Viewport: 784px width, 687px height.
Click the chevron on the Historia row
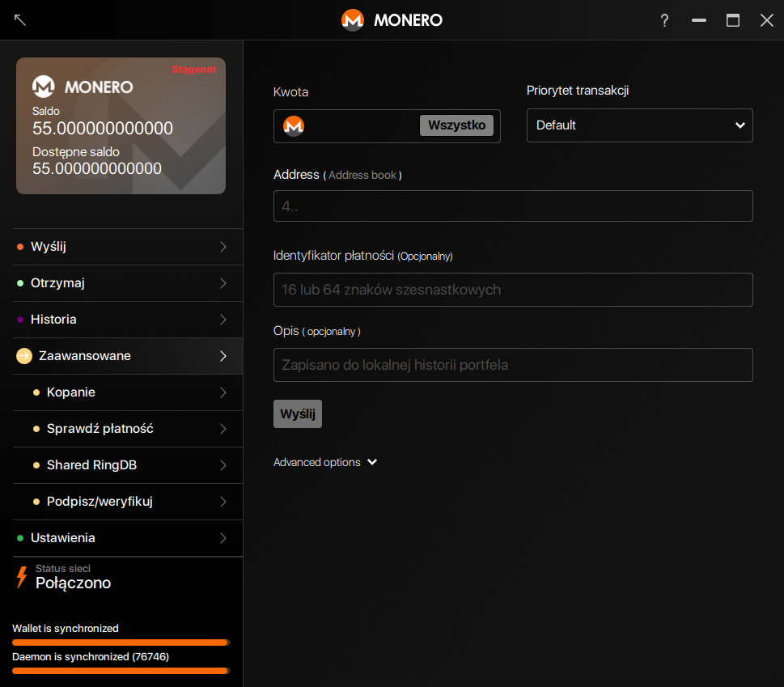click(x=223, y=320)
